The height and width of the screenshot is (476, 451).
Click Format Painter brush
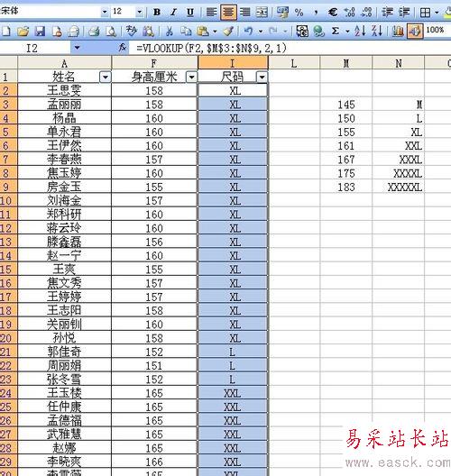click(228, 31)
